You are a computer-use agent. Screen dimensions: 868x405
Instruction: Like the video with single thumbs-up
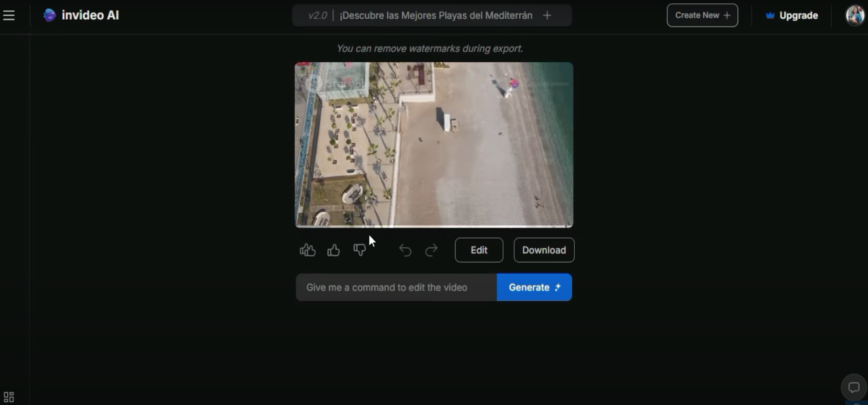coord(334,250)
